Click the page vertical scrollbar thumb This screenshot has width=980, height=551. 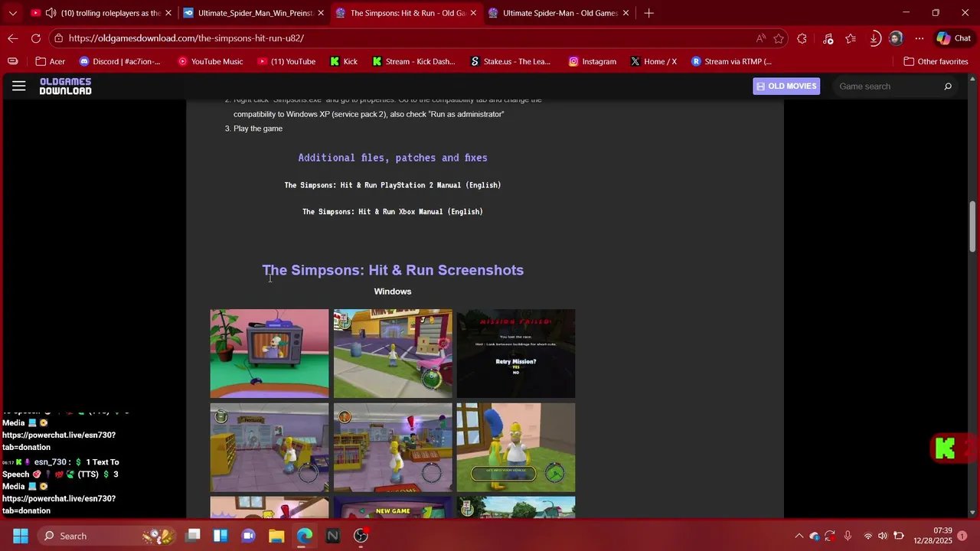973,226
